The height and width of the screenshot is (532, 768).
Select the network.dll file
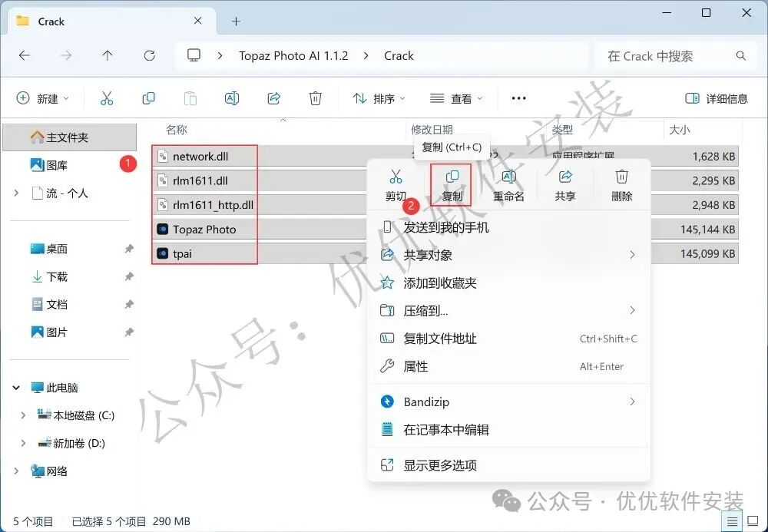tap(200, 156)
